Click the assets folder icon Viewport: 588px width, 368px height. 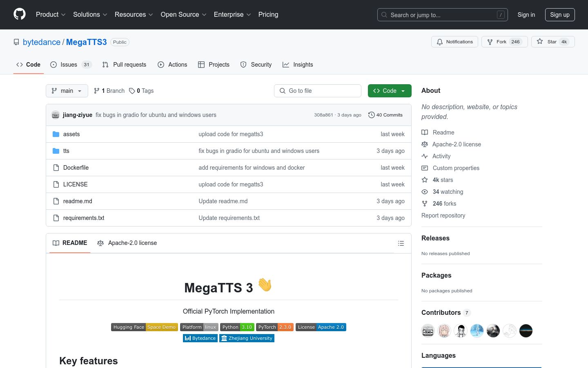point(56,134)
